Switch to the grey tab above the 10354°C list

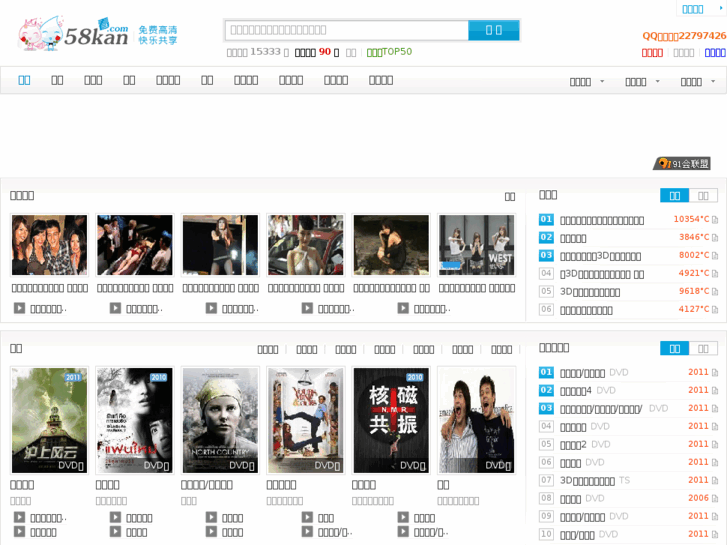coord(703,195)
